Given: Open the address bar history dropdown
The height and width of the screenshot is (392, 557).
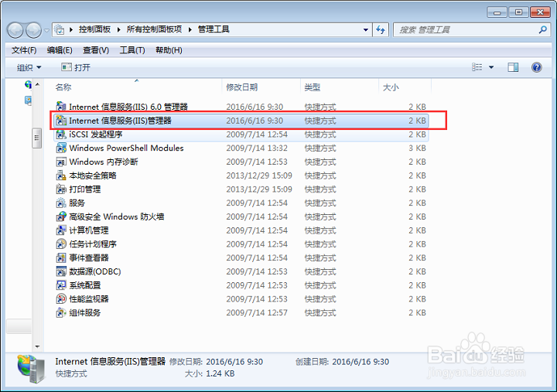Looking at the screenshot, I should point(365,30).
